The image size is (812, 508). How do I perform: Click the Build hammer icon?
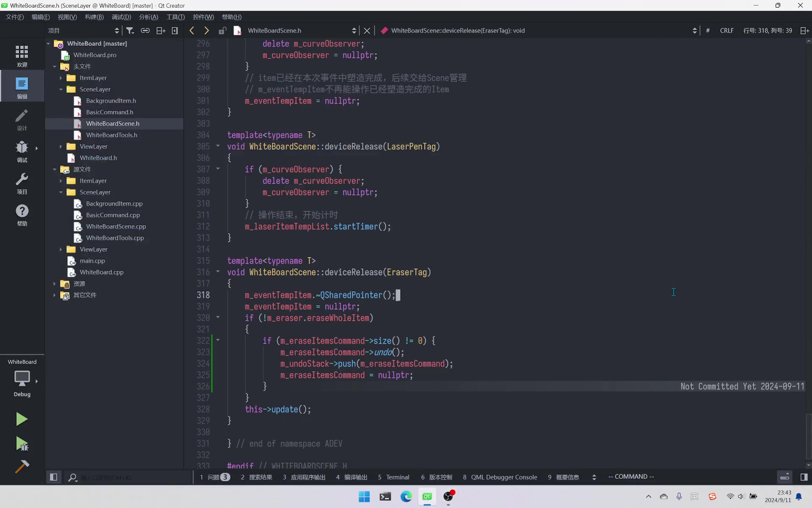click(x=22, y=467)
